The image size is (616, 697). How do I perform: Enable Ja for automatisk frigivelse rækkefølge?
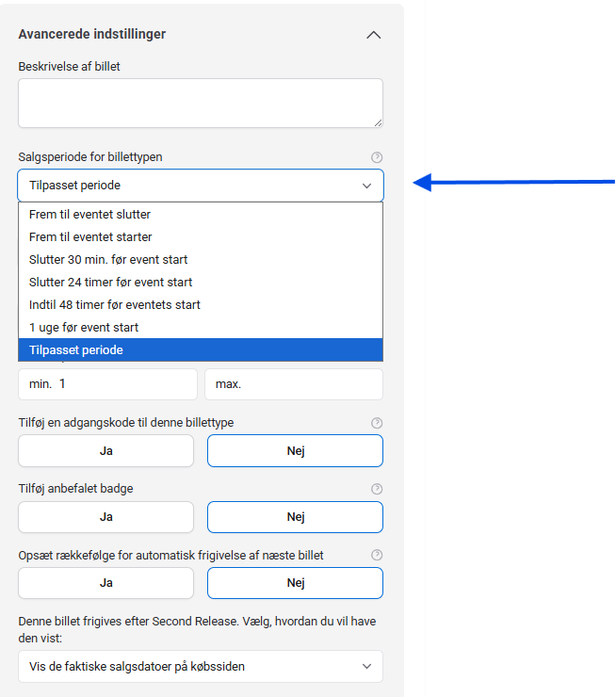click(105, 583)
